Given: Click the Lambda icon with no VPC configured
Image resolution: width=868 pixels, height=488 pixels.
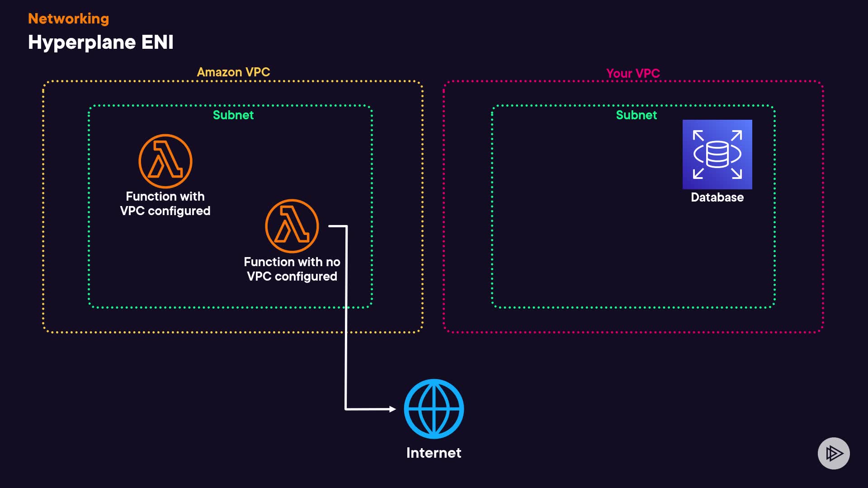Looking at the screenshot, I should [x=292, y=226].
